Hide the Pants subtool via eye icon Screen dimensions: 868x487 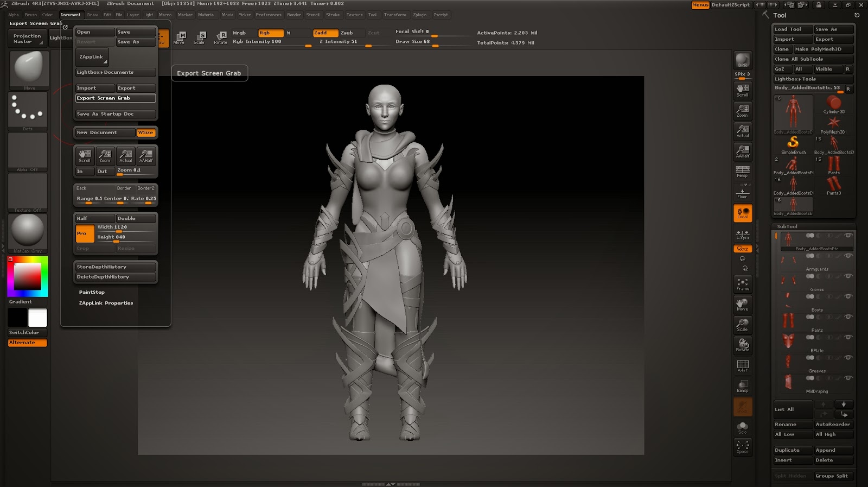pyautogui.click(x=848, y=317)
